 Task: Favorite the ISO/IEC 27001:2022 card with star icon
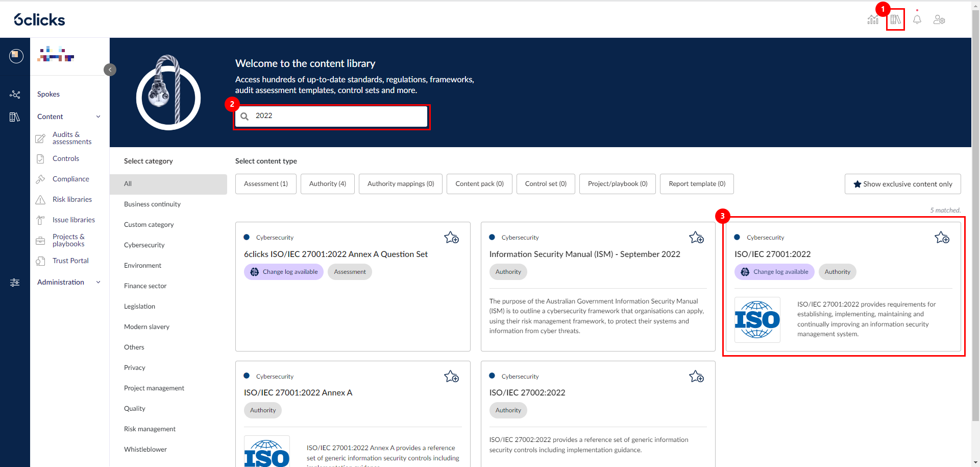[942, 238]
